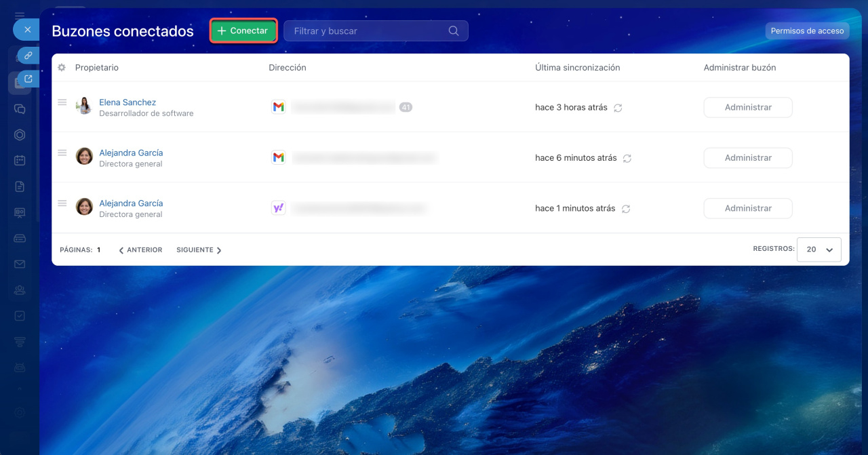
Task: Click the unread count badge 41
Action: coord(406,107)
